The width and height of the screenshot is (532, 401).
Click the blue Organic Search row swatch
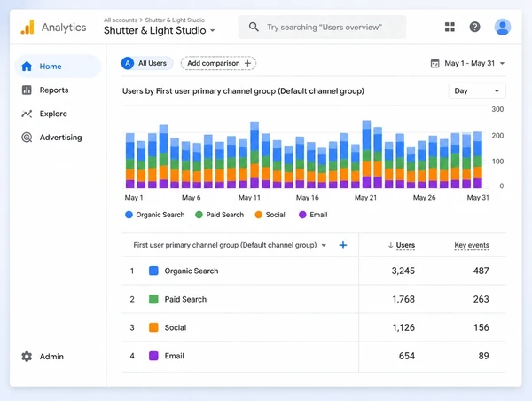[153, 271]
